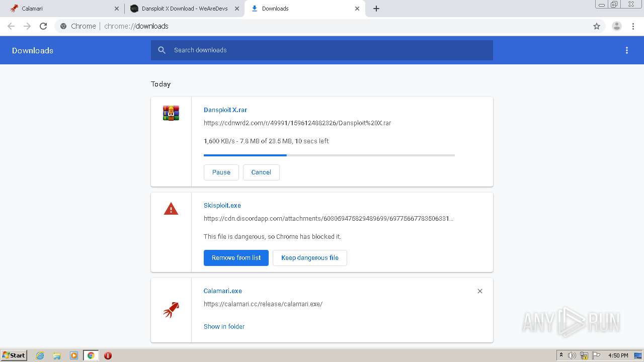The image size is (644, 362).
Task: Pause the Dansploit X.rar download
Action: [221, 172]
